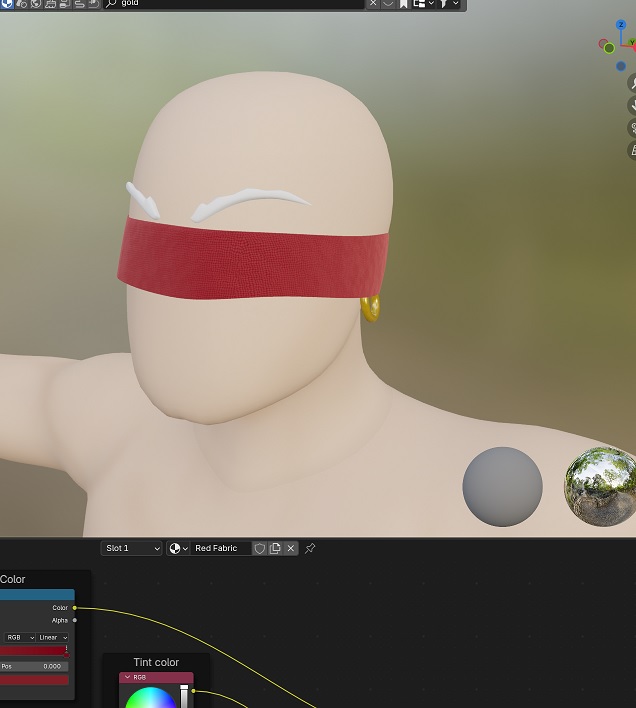
Task: Unlink the Red Fabric material
Action: tap(291, 548)
